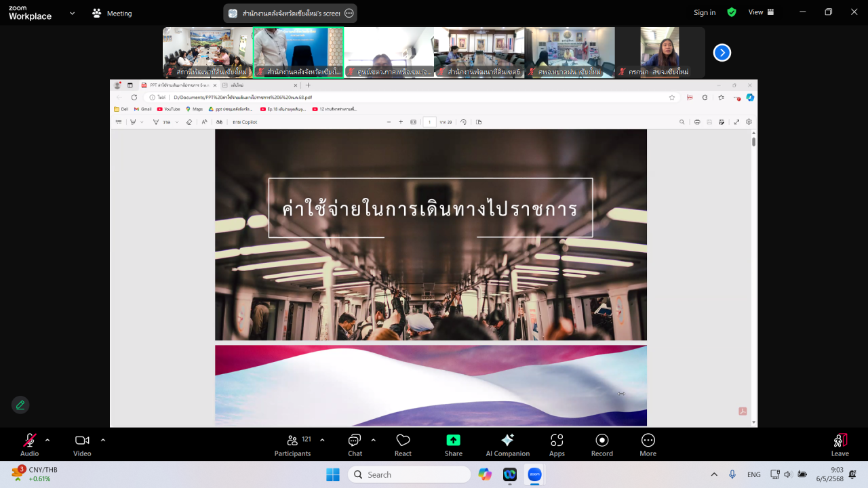Image resolution: width=868 pixels, height=488 pixels.
Task: Show next participant videos with arrow
Action: tap(722, 52)
